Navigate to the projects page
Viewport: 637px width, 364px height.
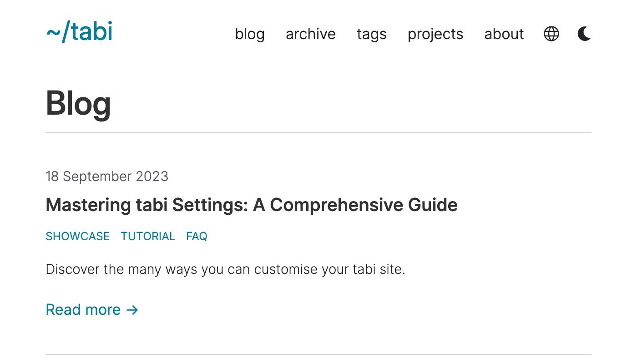pos(435,34)
